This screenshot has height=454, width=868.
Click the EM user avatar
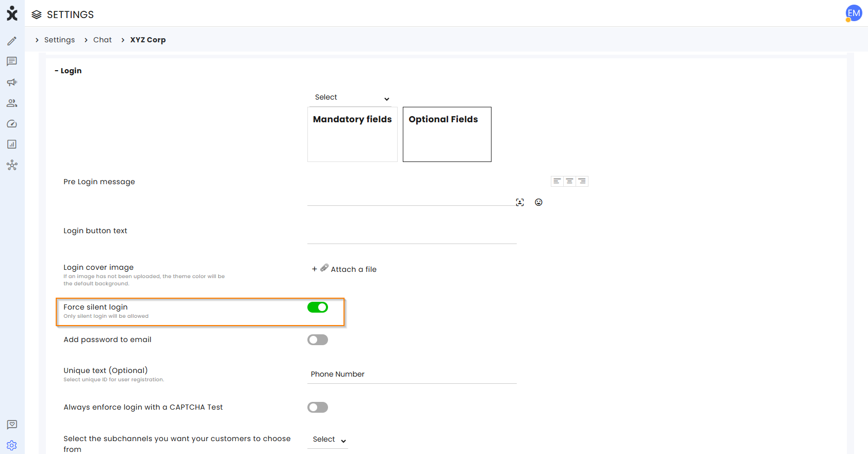coord(854,13)
